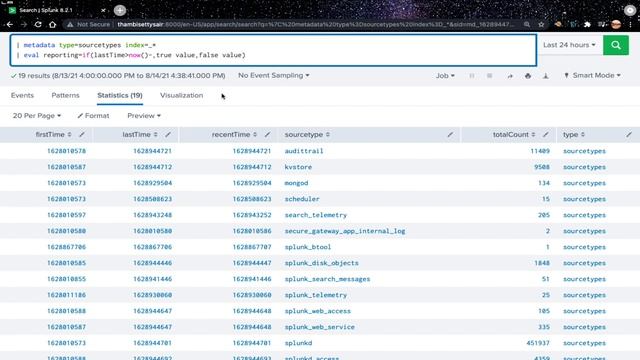The width and height of the screenshot is (640, 360).
Task: Edit the type column format
Action: pyautogui.click(x=629, y=134)
